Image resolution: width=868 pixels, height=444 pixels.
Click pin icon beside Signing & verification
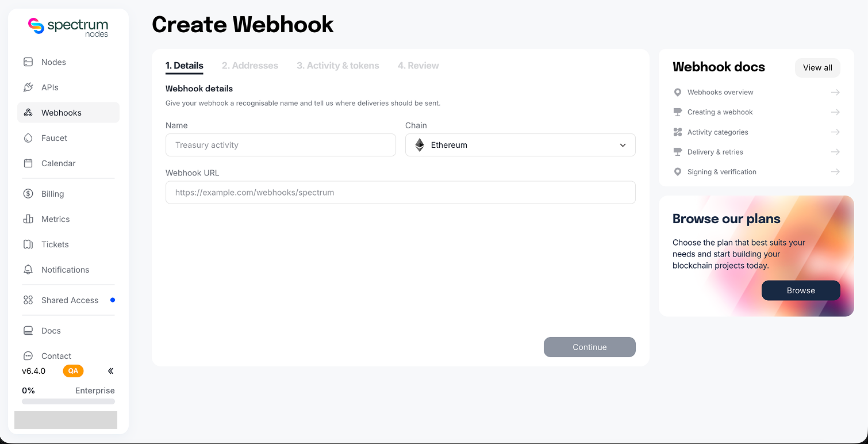678,172
